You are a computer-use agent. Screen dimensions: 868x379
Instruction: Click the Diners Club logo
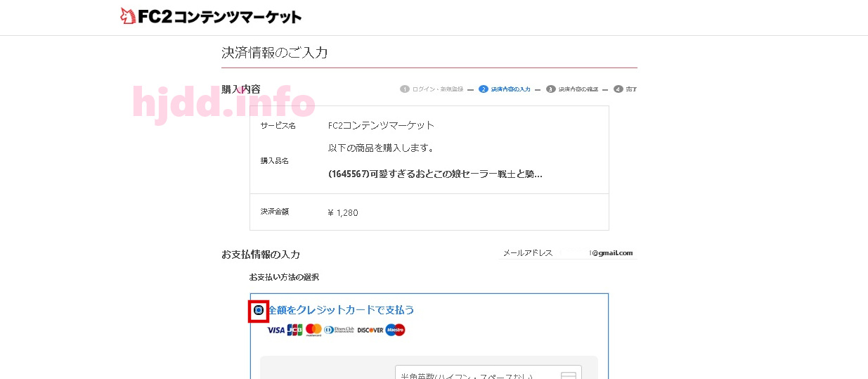339,330
